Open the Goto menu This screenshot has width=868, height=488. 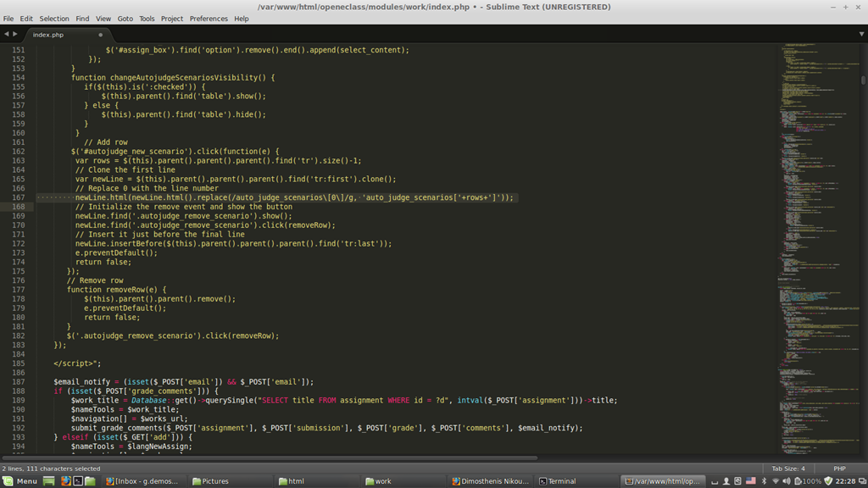pyautogui.click(x=125, y=19)
